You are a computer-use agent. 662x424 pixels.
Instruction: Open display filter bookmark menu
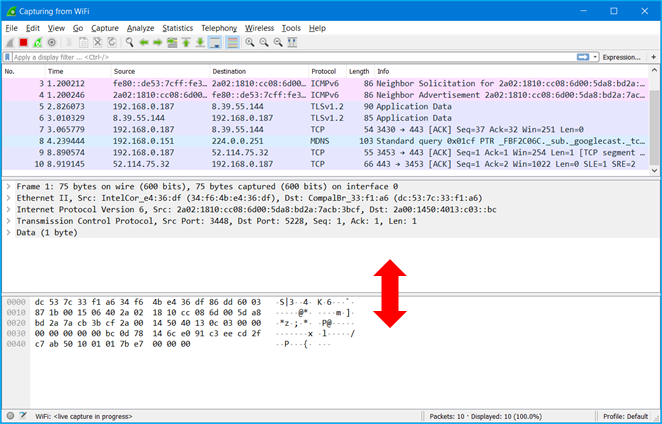7,57
